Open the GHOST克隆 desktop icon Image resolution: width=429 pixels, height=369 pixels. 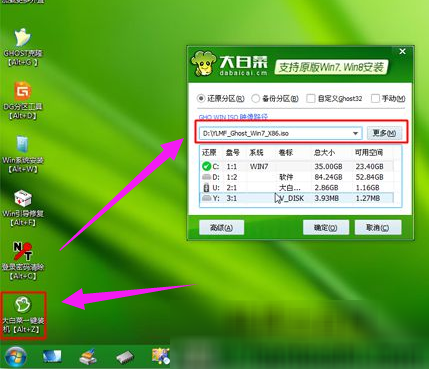pyautogui.click(x=23, y=46)
